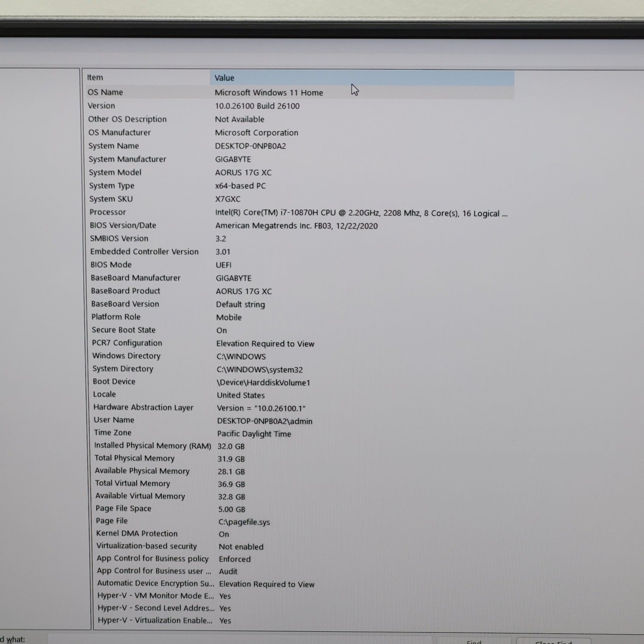The height and width of the screenshot is (644, 644).
Task: Click the 'x64-based PC' value
Action: [x=240, y=186]
